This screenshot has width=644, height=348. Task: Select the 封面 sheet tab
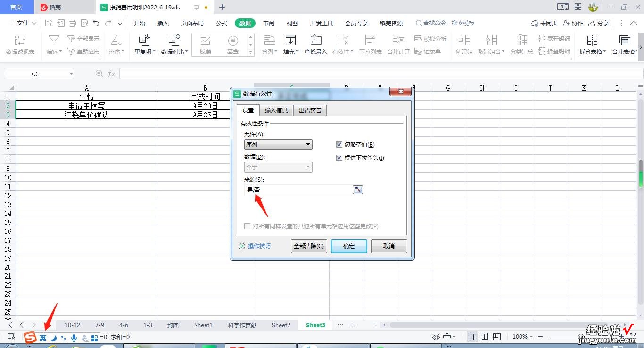pos(173,325)
